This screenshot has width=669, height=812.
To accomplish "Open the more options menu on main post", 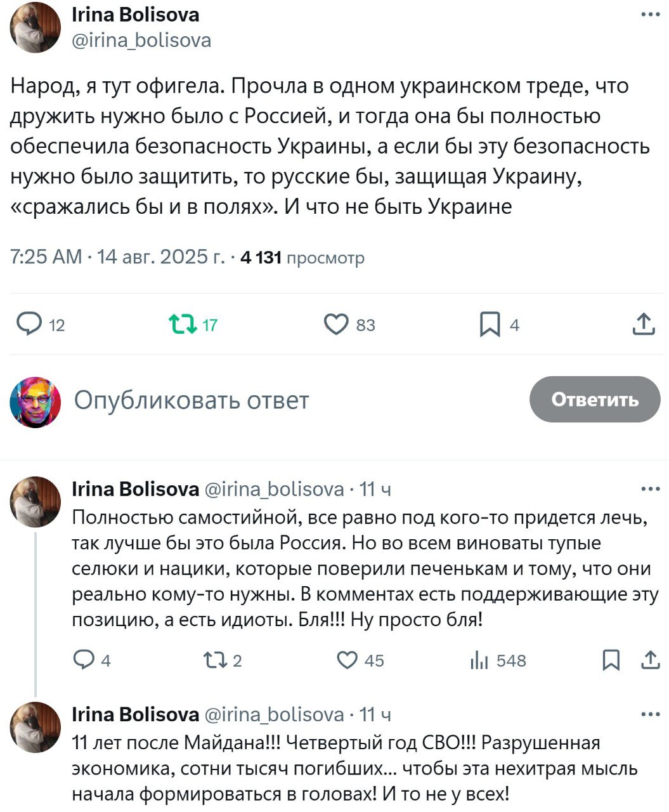I will [650, 15].
